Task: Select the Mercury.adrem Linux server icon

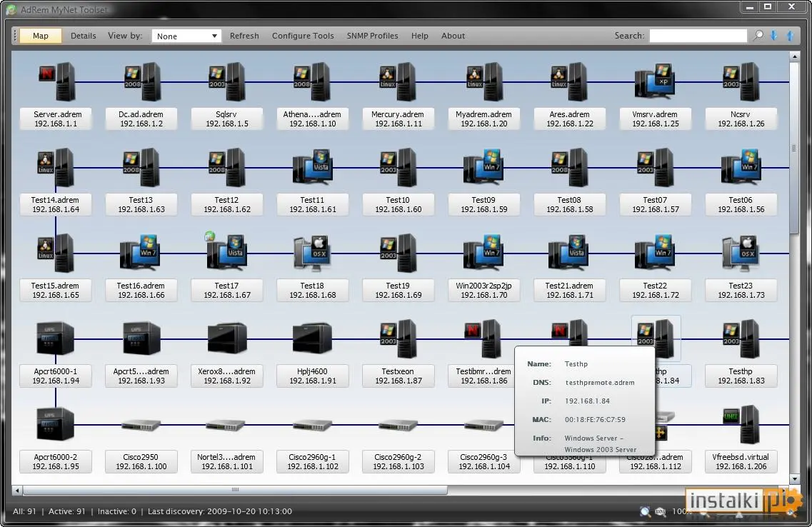Action: pyautogui.click(x=398, y=81)
